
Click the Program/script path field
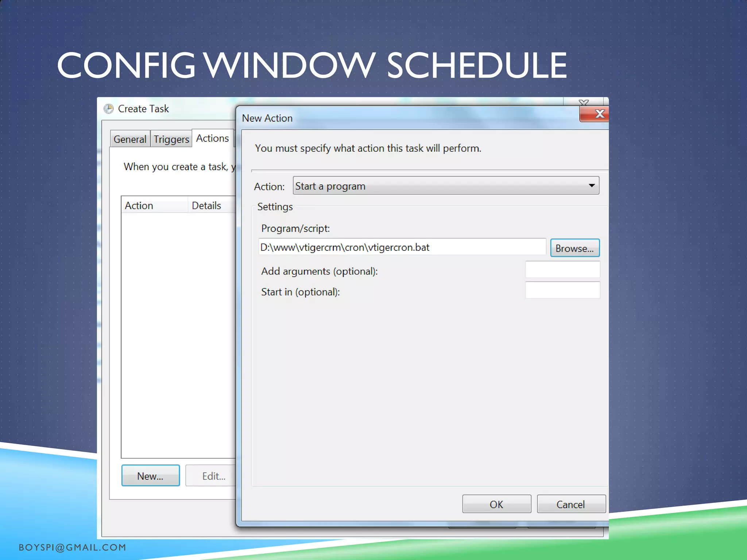pos(402,247)
